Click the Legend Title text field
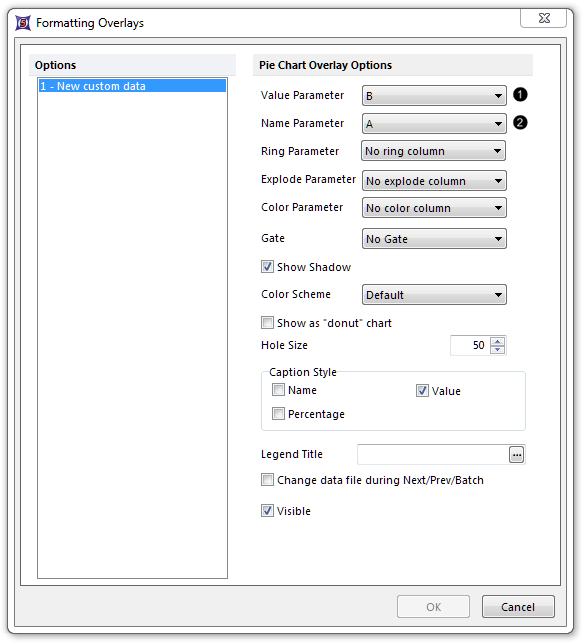The width and height of the screenshot is (584, 643). 433,454
